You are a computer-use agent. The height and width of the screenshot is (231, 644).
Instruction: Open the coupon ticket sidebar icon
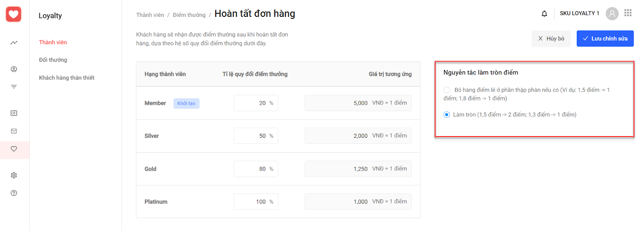pos(14,113)
